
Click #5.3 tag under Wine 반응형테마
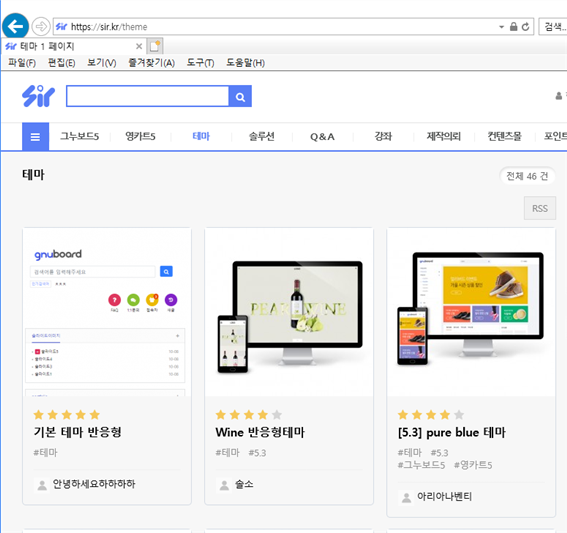[257, 453]
